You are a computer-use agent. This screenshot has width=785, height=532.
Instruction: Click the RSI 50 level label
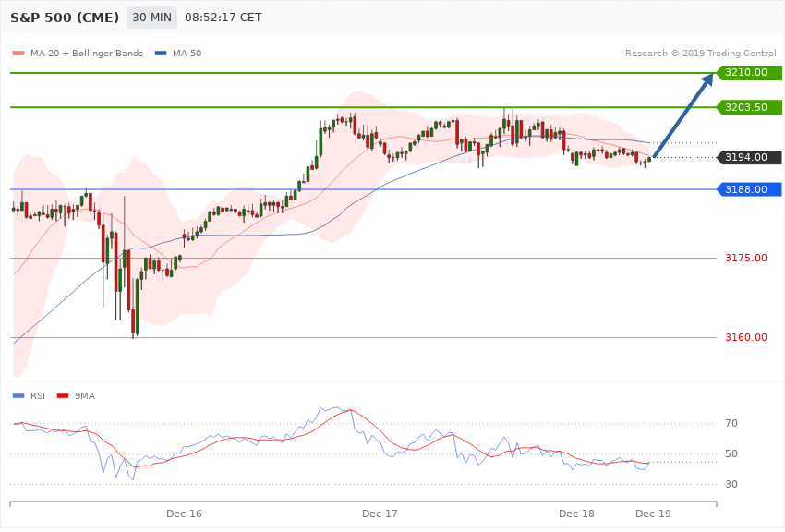(x=731, y=453)
